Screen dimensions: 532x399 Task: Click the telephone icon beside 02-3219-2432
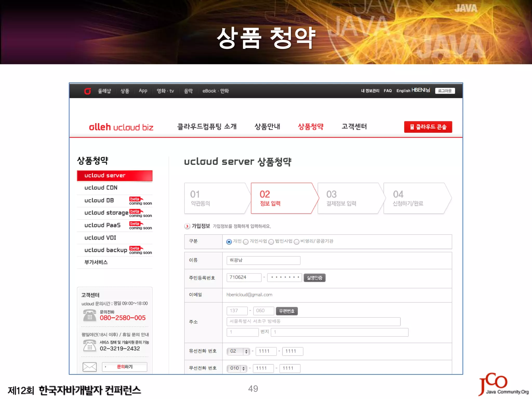coord(90,345)
